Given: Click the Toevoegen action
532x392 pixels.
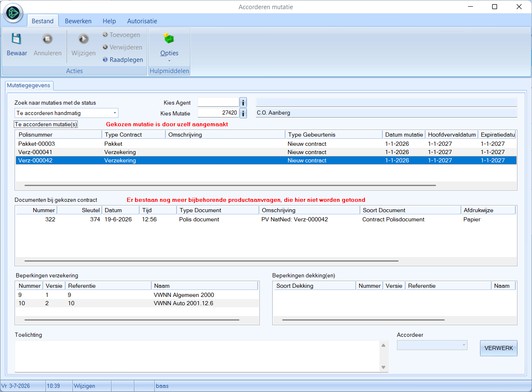Looking at the screenshot, I should [121, 35].
